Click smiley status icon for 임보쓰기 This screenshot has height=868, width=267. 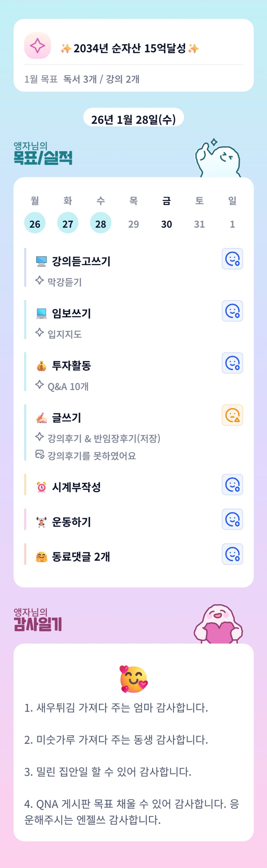click(x=232, y=311)
